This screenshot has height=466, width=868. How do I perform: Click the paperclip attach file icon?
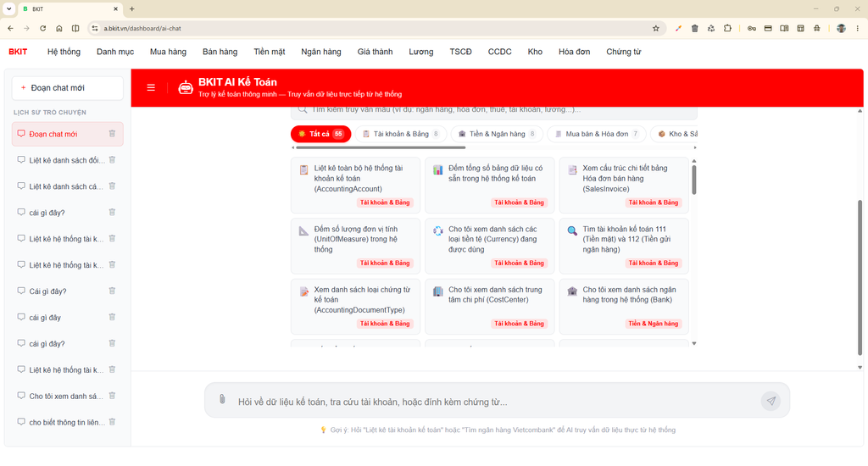pos(222,399)
